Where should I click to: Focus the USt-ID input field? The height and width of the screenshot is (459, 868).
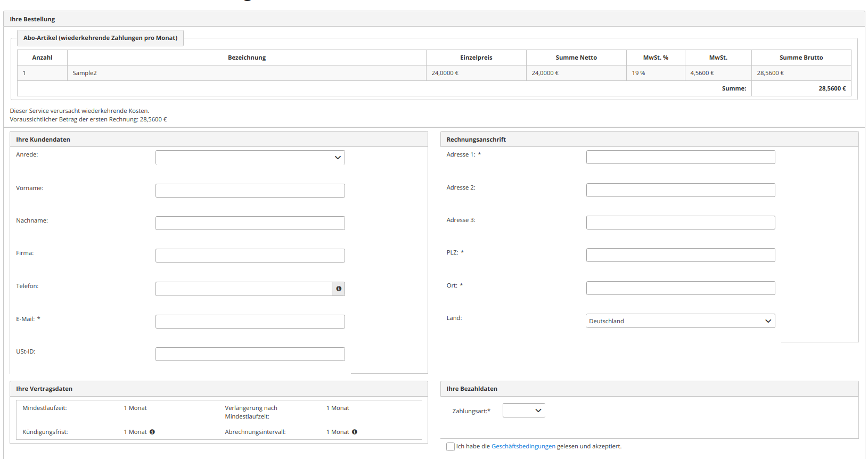250,354
